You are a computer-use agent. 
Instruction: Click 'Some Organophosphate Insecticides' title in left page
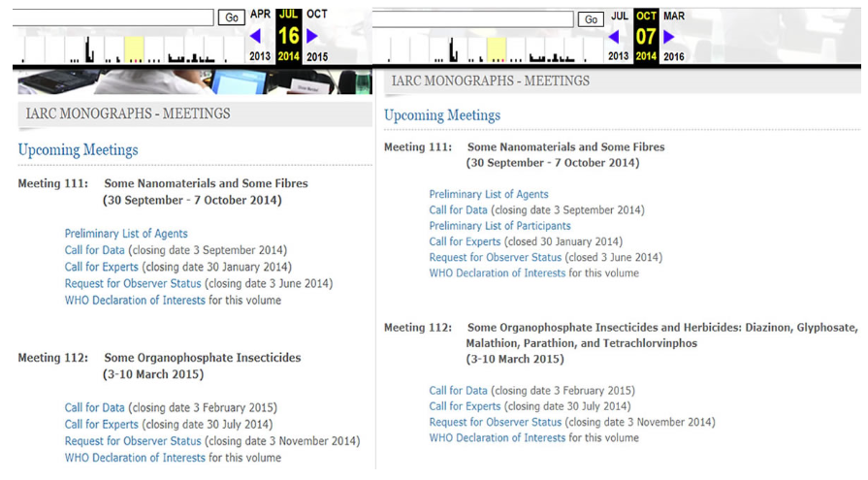[203, 358]
